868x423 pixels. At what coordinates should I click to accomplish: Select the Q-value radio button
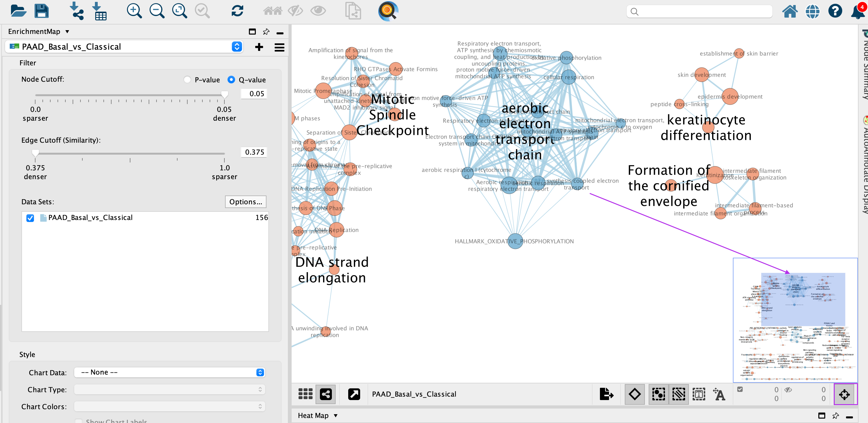point(231,80)
